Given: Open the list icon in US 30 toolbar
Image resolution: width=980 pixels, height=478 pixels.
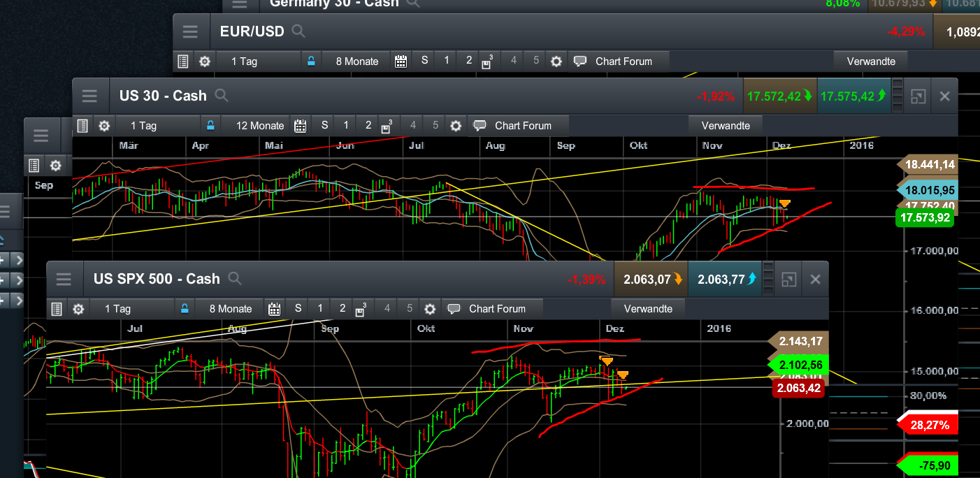Looking at the screenshot, I should click(x=83, y=126).
